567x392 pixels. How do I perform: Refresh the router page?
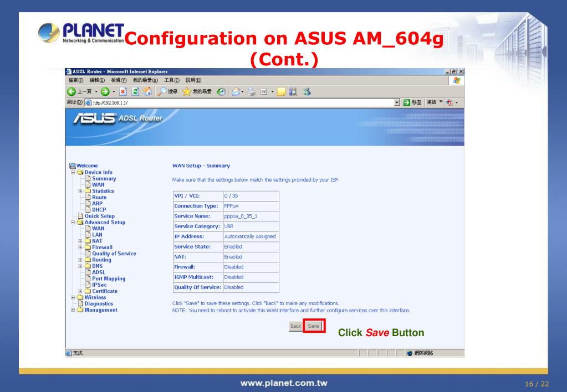click(135, 92)
